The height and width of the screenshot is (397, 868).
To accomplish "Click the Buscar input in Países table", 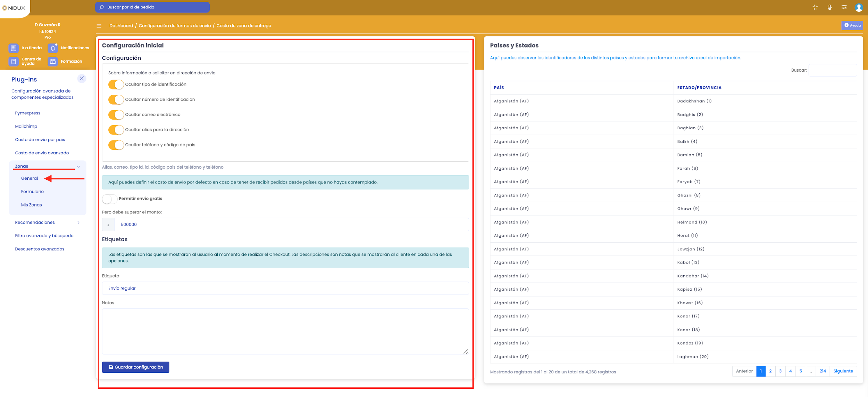I will [832, 70].
